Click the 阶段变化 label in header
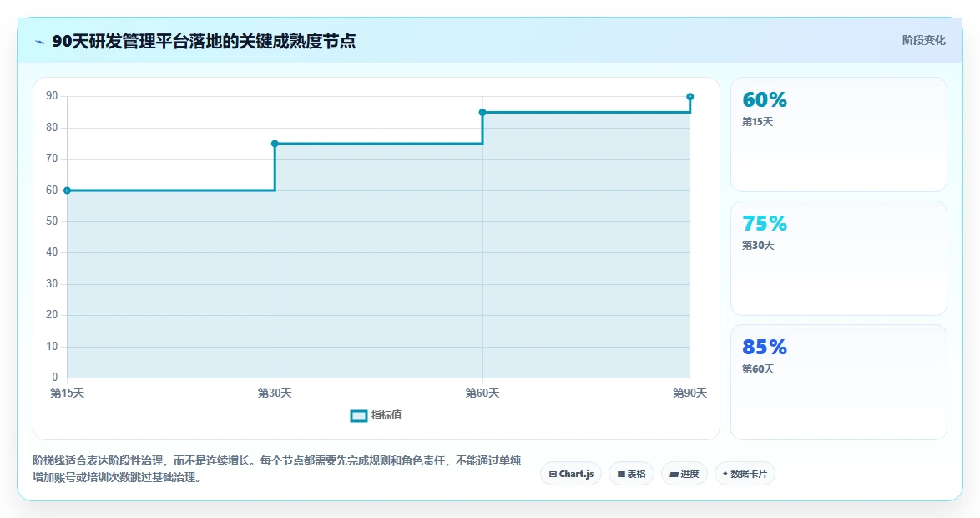This screenshot has width=980, height=518. coord(924,41)
